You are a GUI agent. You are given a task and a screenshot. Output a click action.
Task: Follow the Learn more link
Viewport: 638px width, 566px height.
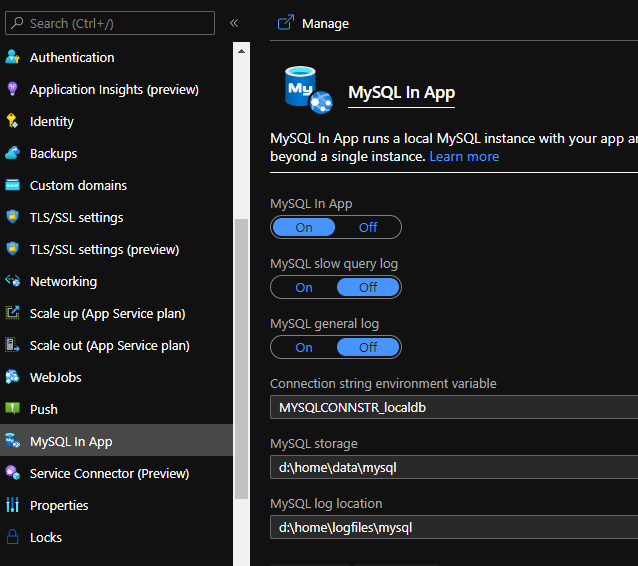464,156
